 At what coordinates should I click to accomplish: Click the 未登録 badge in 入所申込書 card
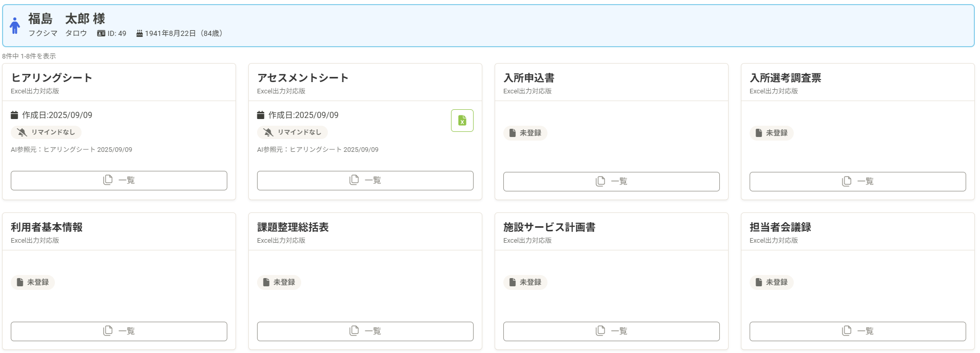point(525,133)
